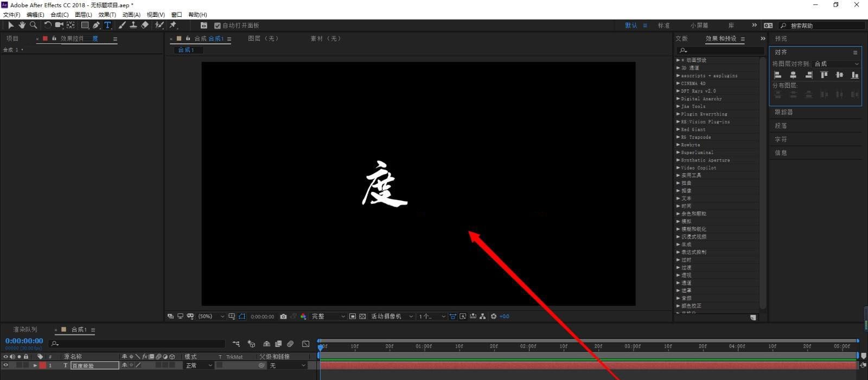Screen dimensions: 868x380
Task: Align layers to top edge
Action: tap(824, 75)
